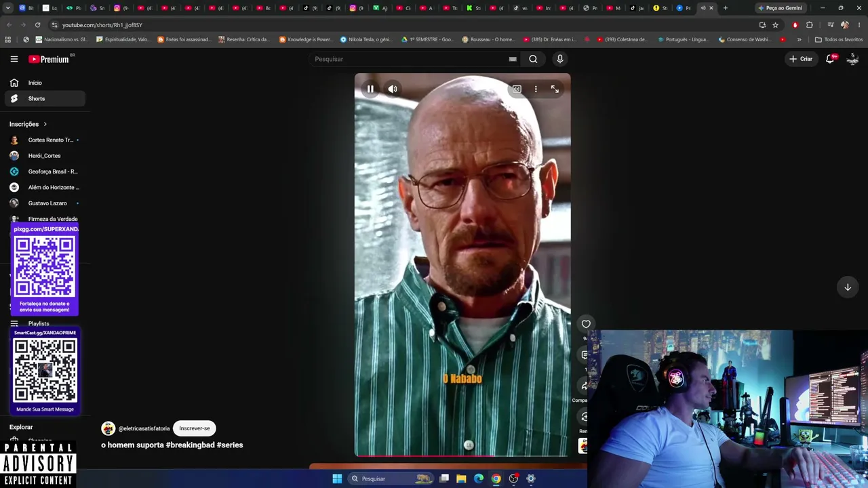The width and height of the screenshot is (868, 488).
Task: Click the #breakingbad hashtag
Action: pyautogui.click(x=190, y=445)
